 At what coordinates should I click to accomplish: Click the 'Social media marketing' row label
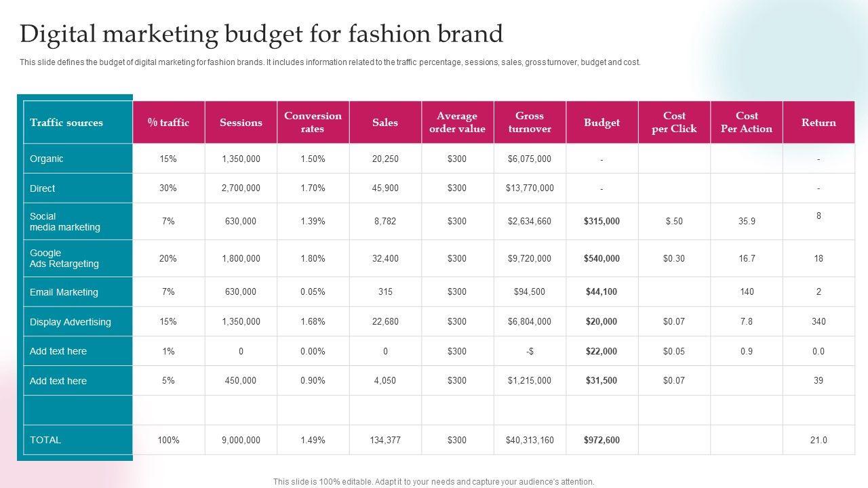coord(65,222)
